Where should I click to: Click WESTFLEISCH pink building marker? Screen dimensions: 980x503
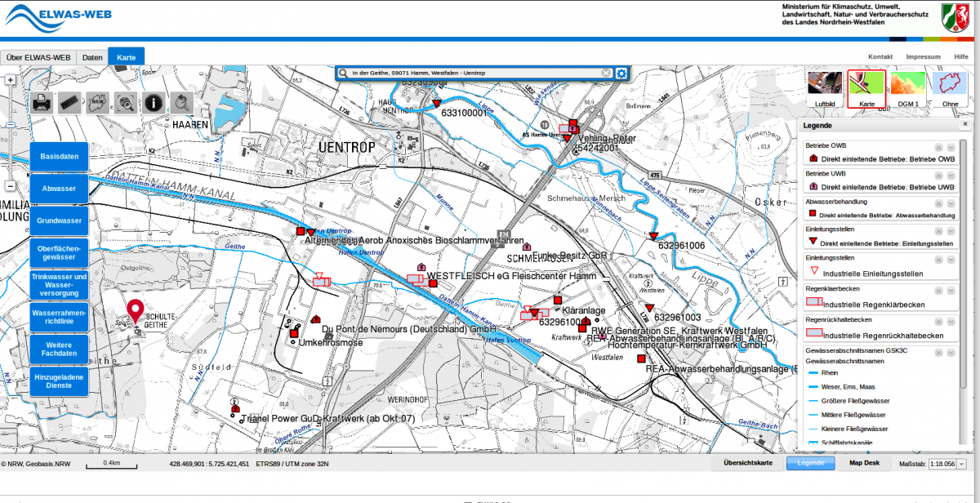(421, 266)
